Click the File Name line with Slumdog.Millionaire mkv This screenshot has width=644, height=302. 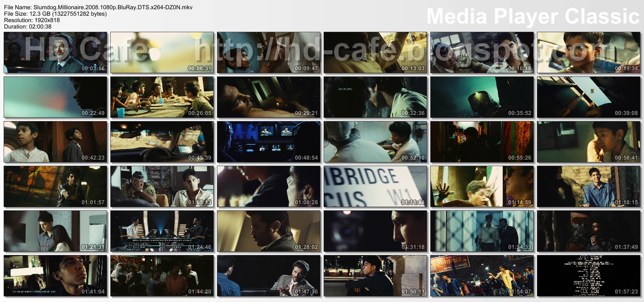point(98,7)
